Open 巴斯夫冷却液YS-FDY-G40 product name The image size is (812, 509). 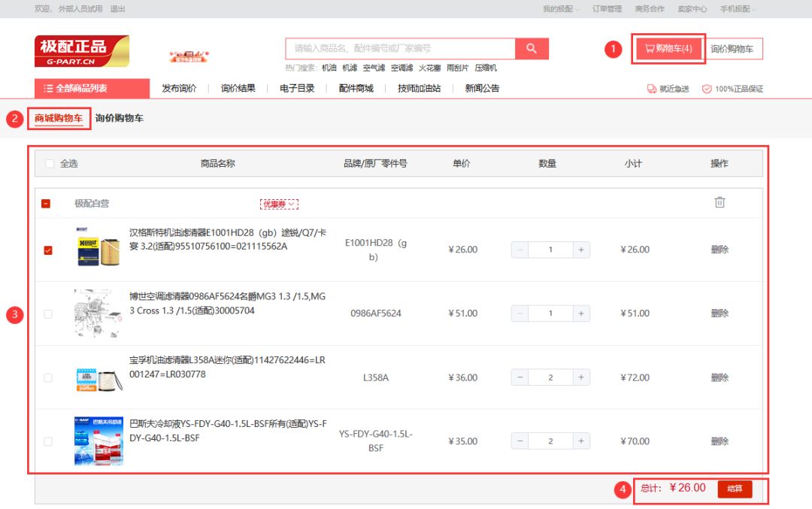228,431
